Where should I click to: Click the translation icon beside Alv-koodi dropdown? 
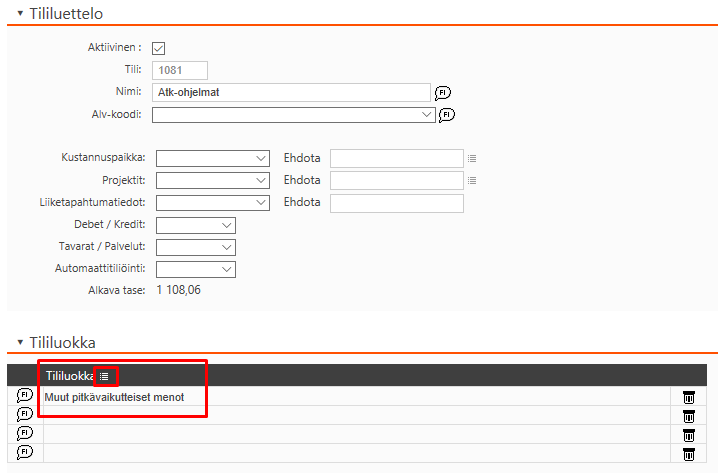(447, 115)
